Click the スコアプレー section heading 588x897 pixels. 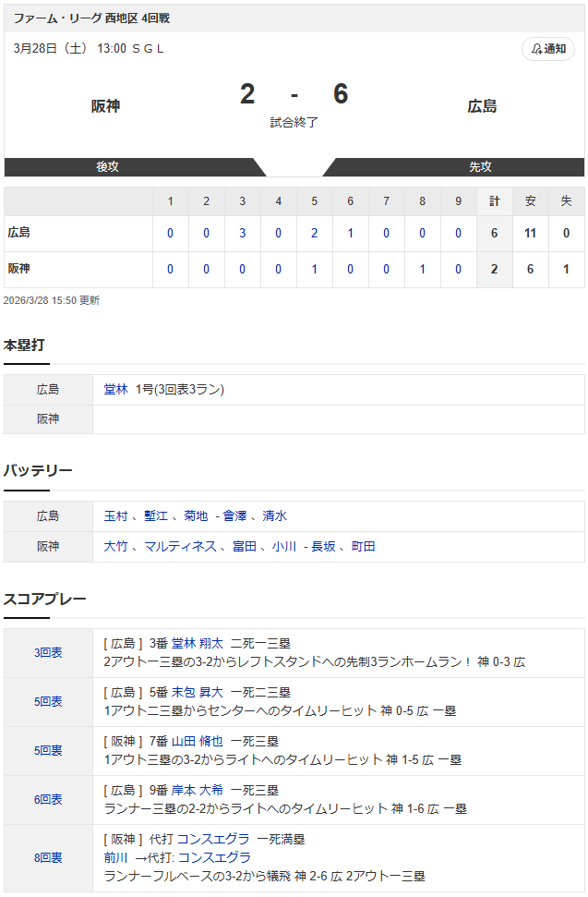pyautogui.click(x=44, y=599)
